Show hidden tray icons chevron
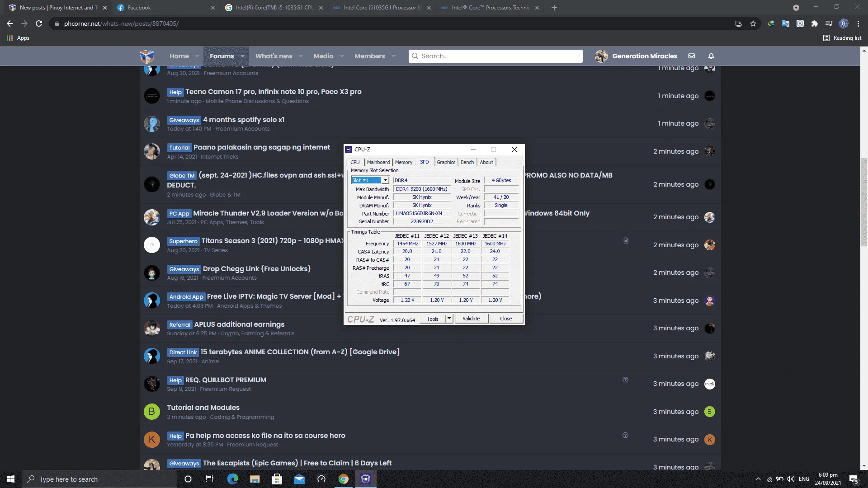 758,479
